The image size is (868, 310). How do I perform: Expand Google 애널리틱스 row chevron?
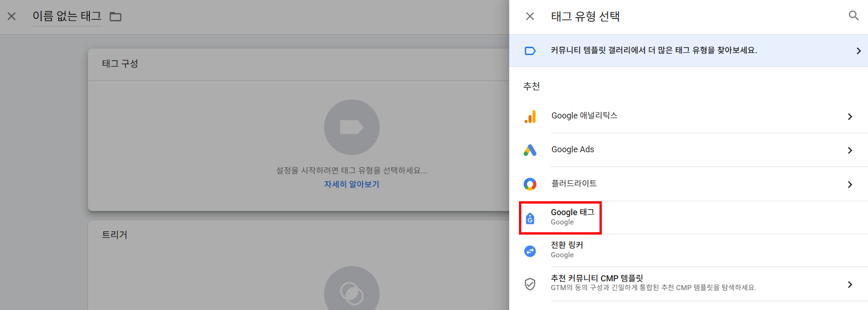pos(850,117)
